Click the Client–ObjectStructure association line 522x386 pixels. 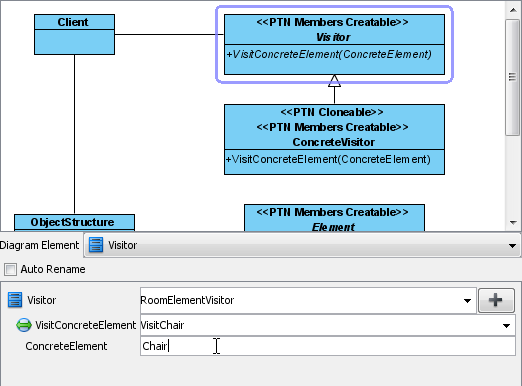[74, 134]
